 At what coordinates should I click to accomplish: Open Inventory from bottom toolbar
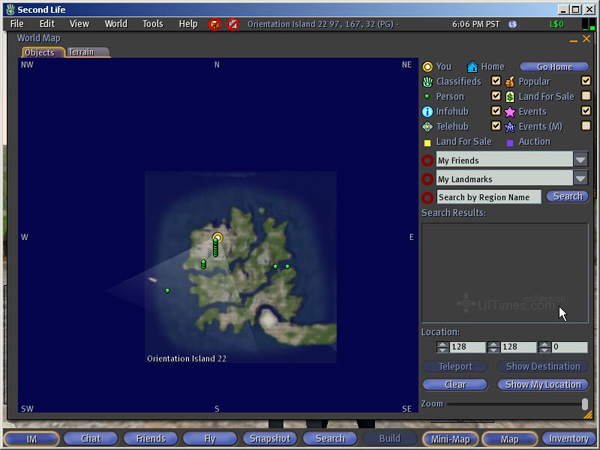569,439
